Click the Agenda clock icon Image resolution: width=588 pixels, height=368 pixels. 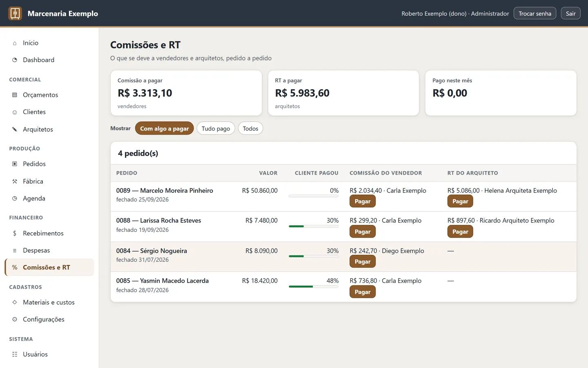click(15, 198)
